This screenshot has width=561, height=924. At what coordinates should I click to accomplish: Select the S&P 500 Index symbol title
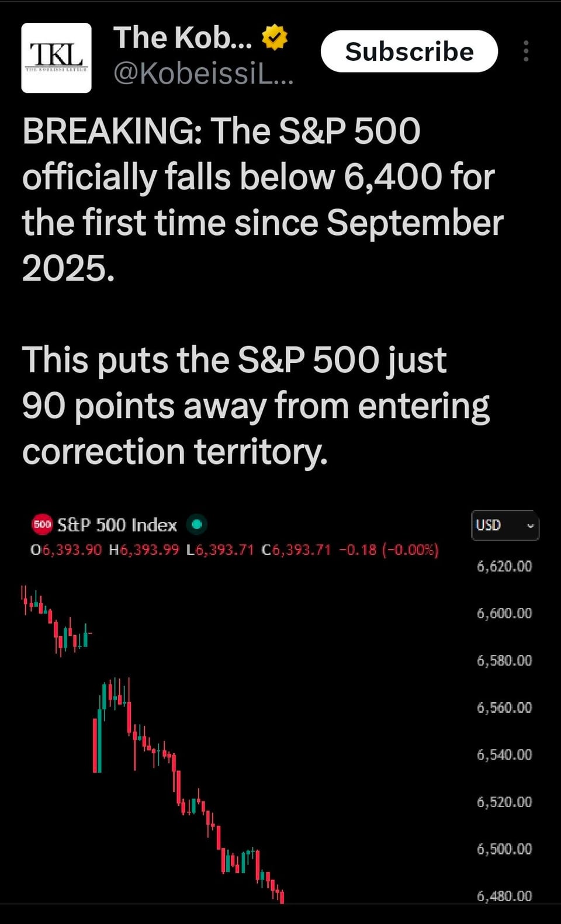coord(117,525)
